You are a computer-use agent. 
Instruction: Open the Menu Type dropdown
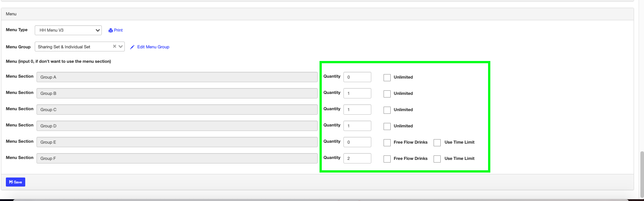pyautogui.click(x=69, y=30)
